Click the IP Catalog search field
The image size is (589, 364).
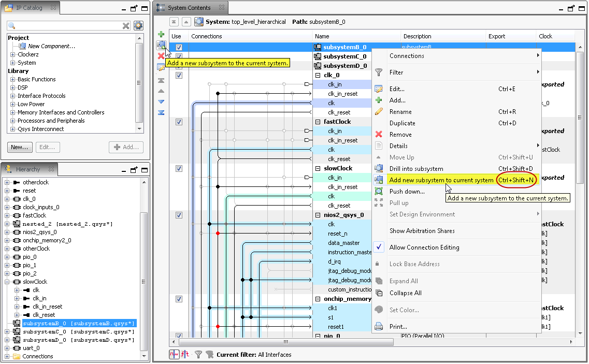pyautogui.click(x=67, y=26)
